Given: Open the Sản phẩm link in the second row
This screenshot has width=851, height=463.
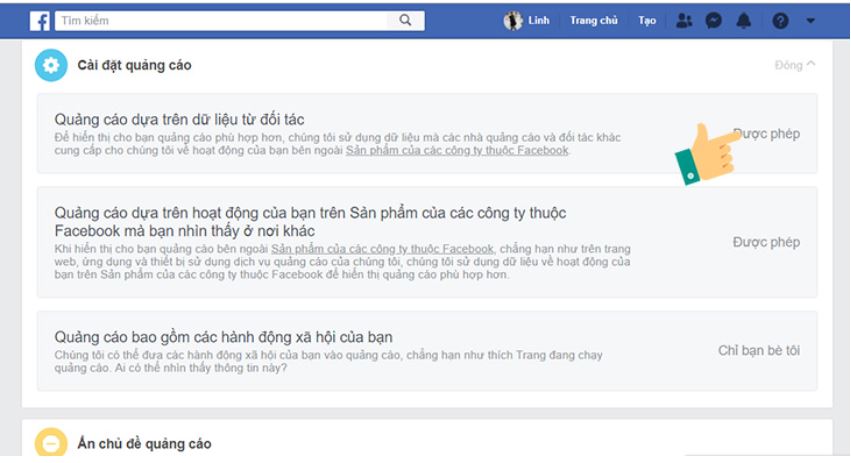Looking at the screenshot, I should 383,249.
